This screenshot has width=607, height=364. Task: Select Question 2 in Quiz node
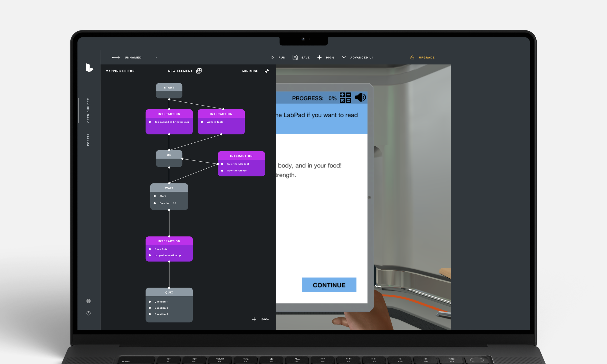point(161,308)
